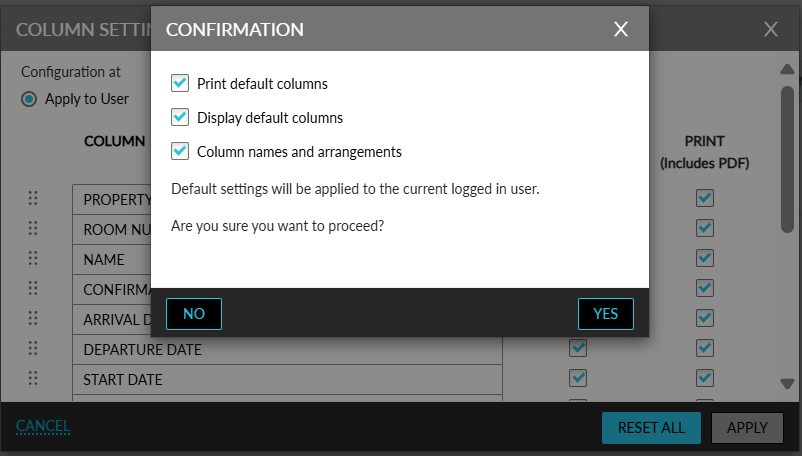Click drag handle beside CONFIRMA row

[x=33, y=288]
